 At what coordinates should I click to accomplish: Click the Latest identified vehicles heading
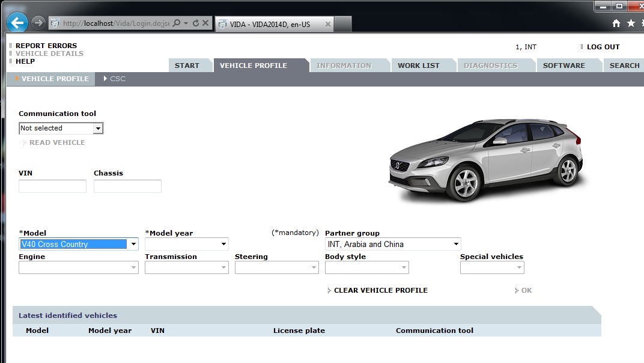68,316
